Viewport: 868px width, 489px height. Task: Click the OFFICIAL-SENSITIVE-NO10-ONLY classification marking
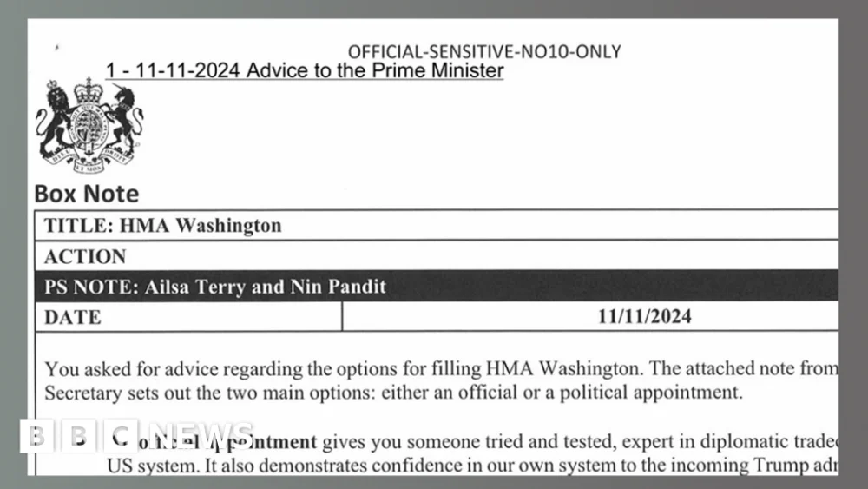coord(484,51)
